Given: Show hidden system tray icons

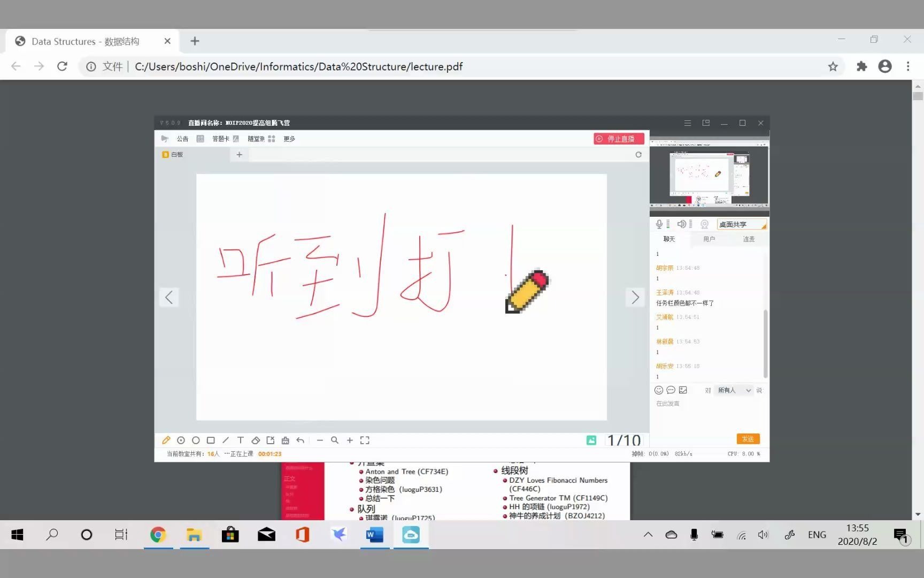Looking at the screenshot, I should [648, 535].
